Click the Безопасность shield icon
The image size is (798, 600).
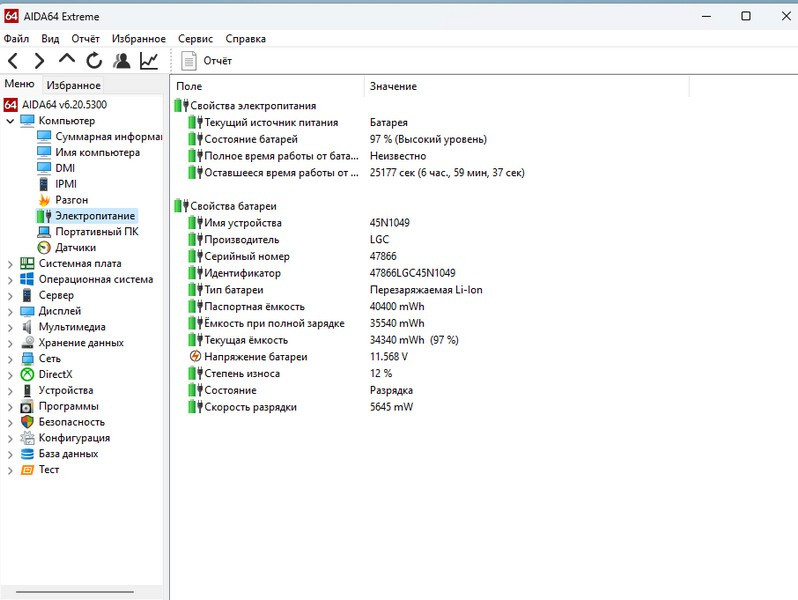[27, 422]
